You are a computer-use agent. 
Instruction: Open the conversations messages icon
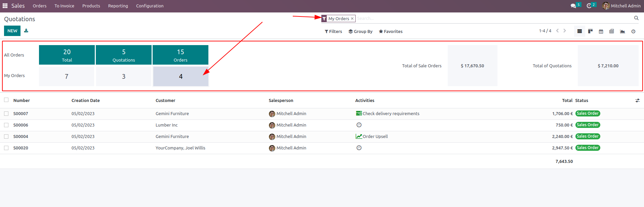(x=573, y=6)
